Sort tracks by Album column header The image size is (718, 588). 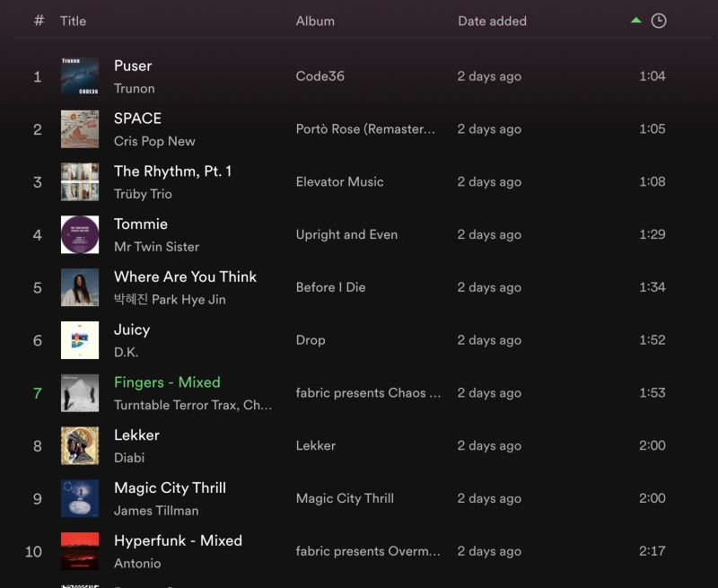[x=315, y=21]
